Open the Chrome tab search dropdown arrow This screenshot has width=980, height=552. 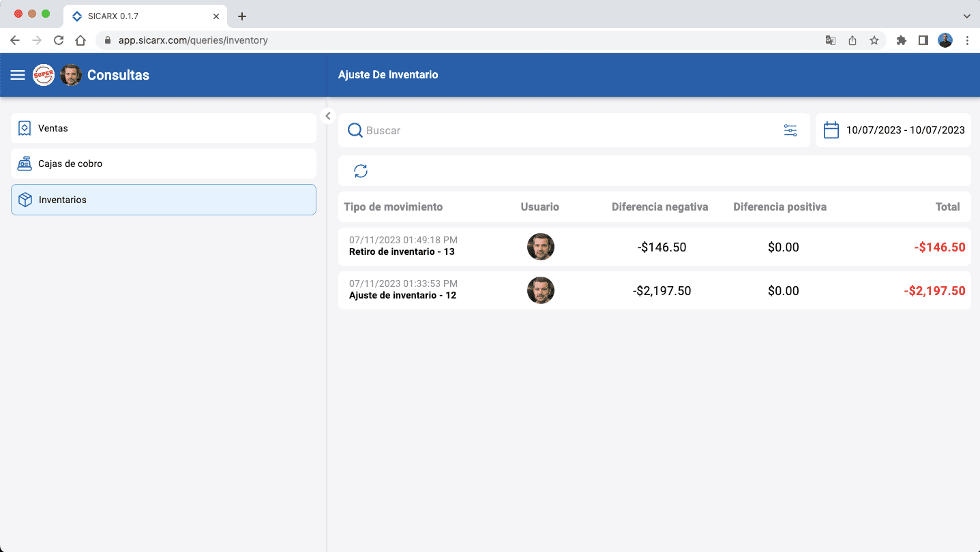(x=966, y=16)
